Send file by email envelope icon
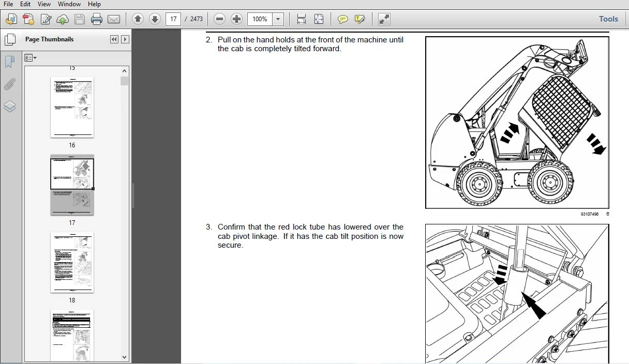 (x=114, y=19)
